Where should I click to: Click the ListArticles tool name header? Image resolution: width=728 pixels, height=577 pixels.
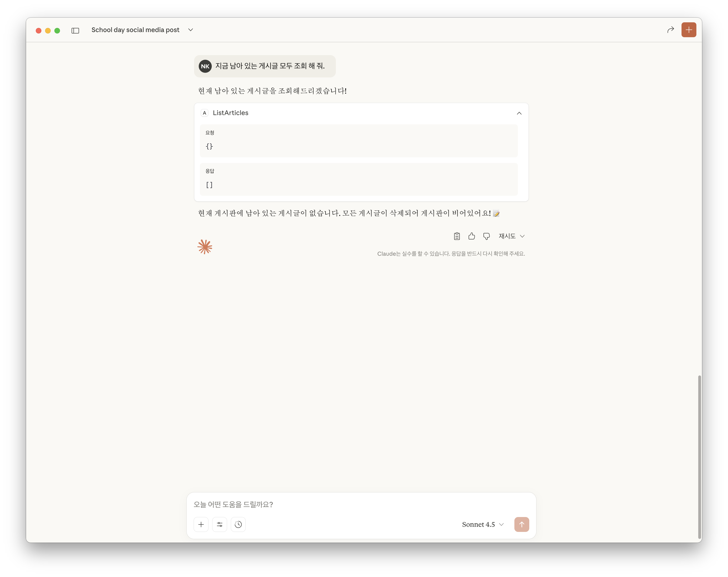click(x=230, y=113)
